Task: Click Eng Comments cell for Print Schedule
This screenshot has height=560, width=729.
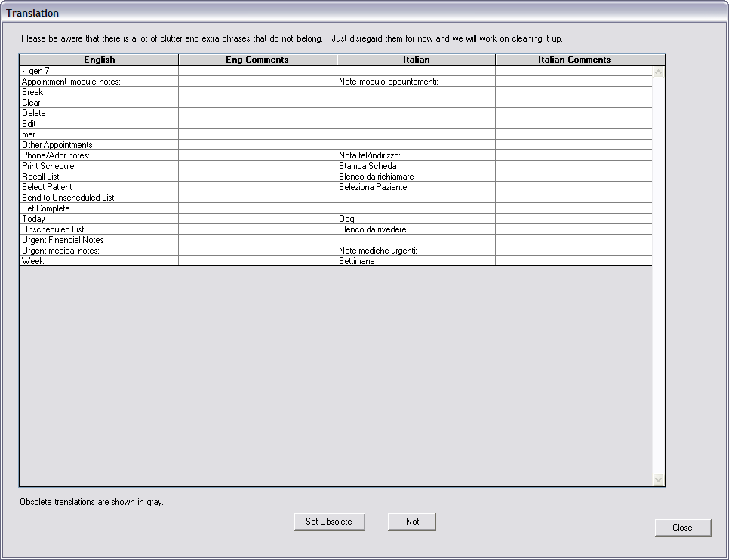Action: pyautogui.click(x=257, y=166)
